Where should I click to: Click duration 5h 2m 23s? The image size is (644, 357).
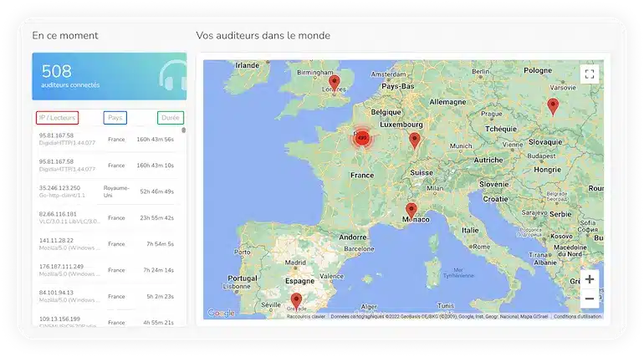point(161,296)
